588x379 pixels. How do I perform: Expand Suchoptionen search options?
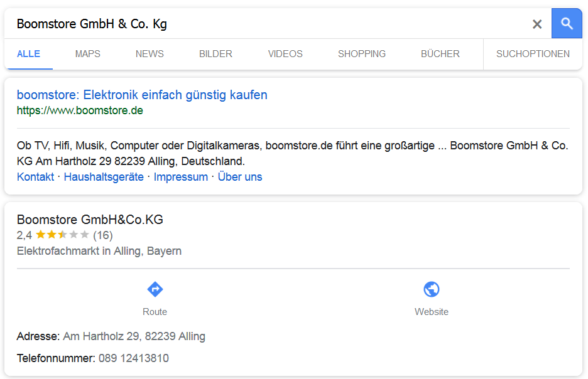point(533,54)
